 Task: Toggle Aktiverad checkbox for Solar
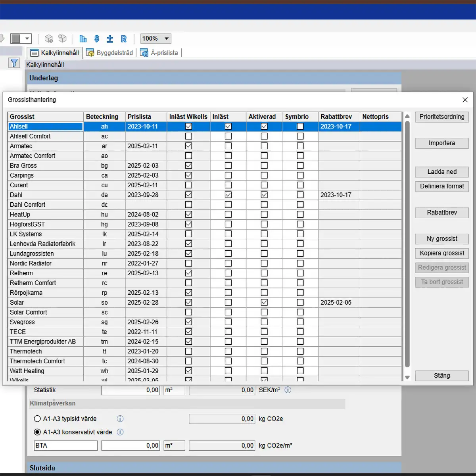pos(264,302)
